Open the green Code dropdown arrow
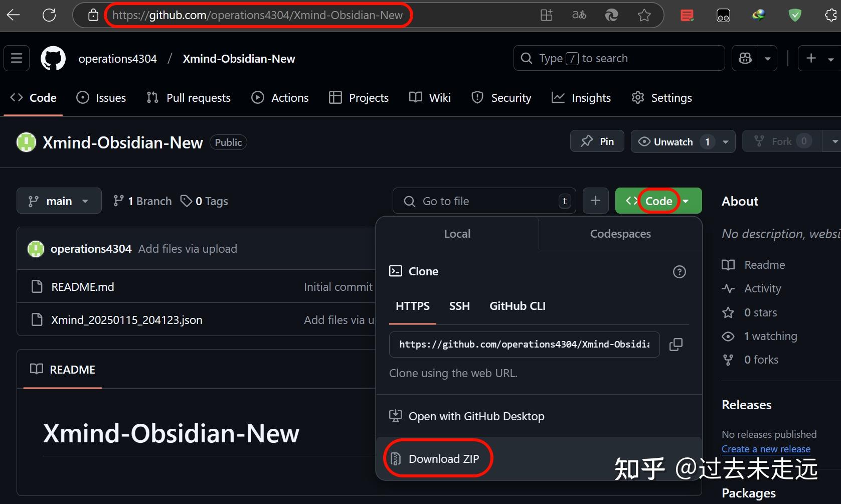841x504 pixels. tap(686, 201)
